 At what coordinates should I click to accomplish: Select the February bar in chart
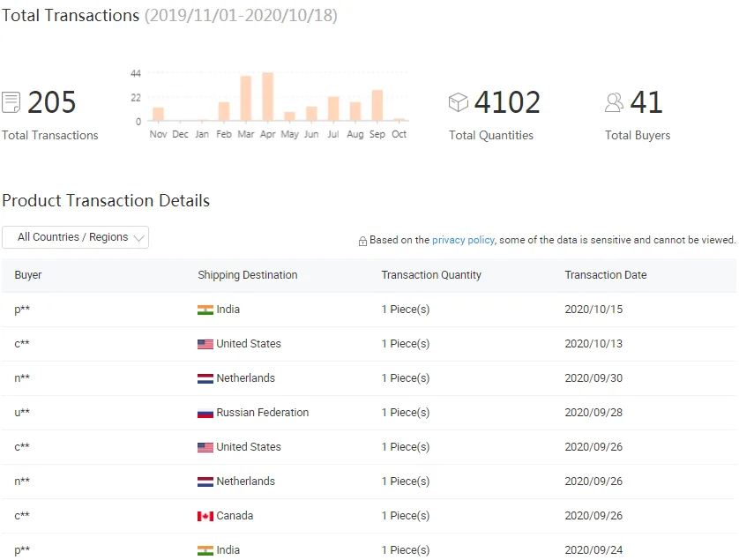click(x=224, y=112)
